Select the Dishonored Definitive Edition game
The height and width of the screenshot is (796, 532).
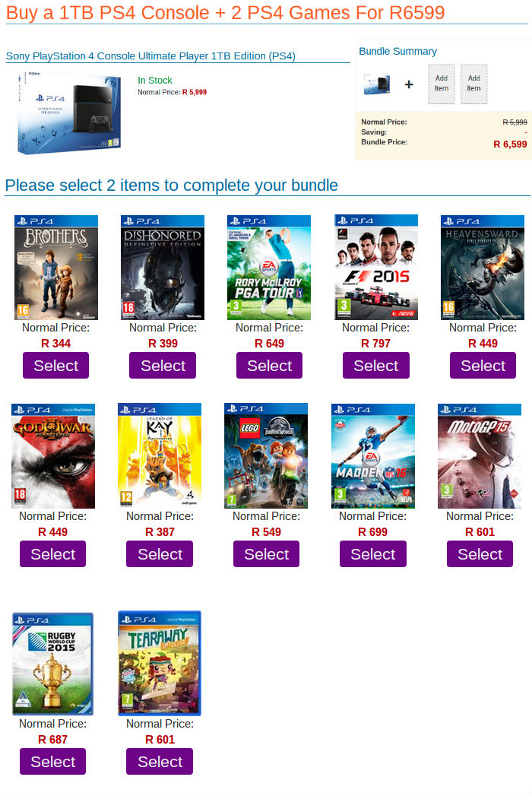[163, 366]
